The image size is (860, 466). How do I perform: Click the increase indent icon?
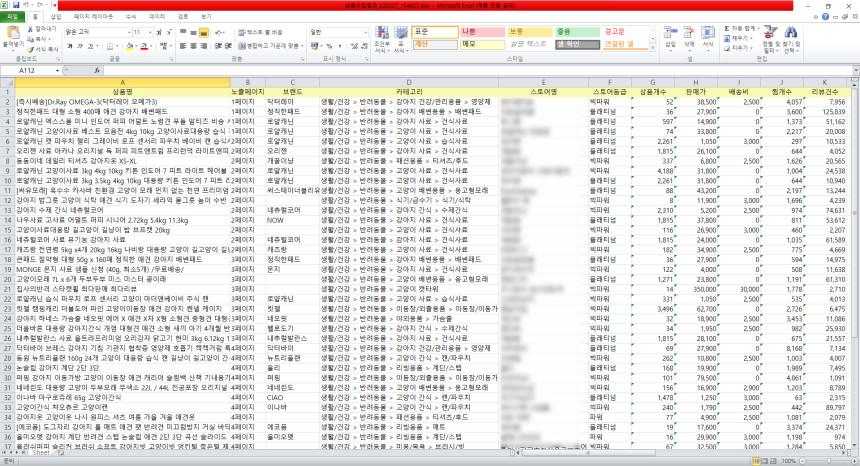pos(228,46)
